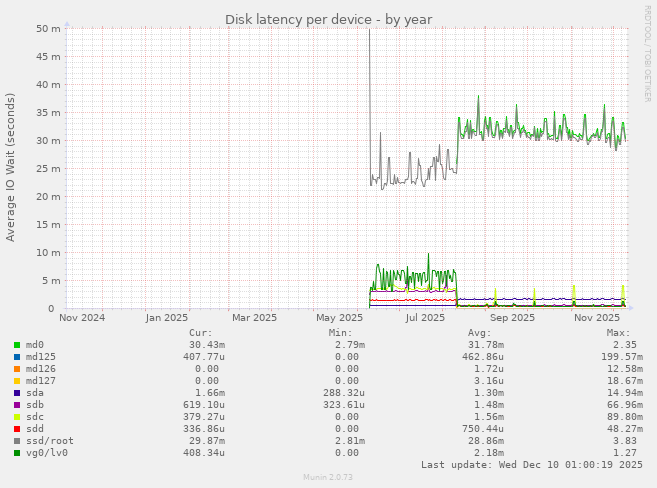Image resolution: width=657 pixels, height=488 pixels.
Task: Select the sdd legend label
Action: click(x=35, y=429)
